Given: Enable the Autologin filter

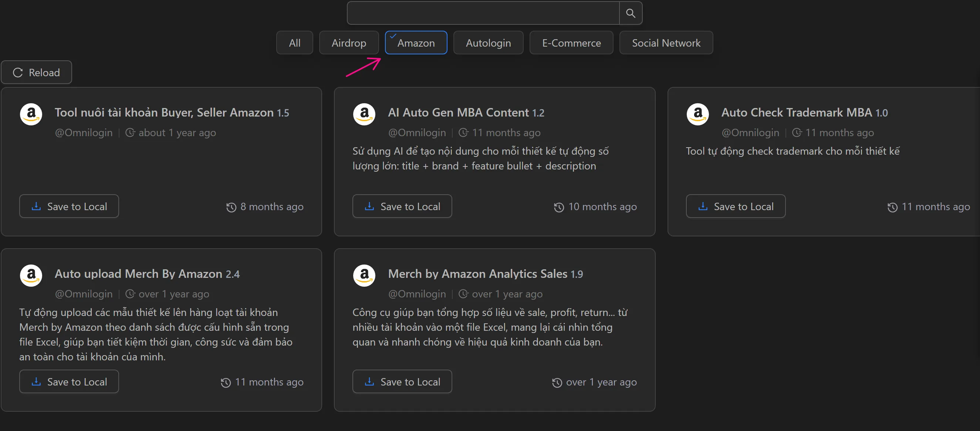Looking at the screenshot, I should pos(488,42).
